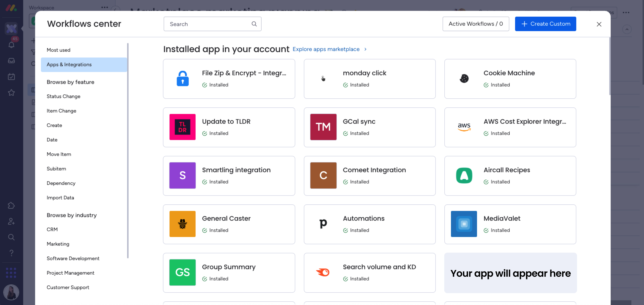644x305 pixels.
Task: Click the invite members person icon
Action: click(11, 221)
